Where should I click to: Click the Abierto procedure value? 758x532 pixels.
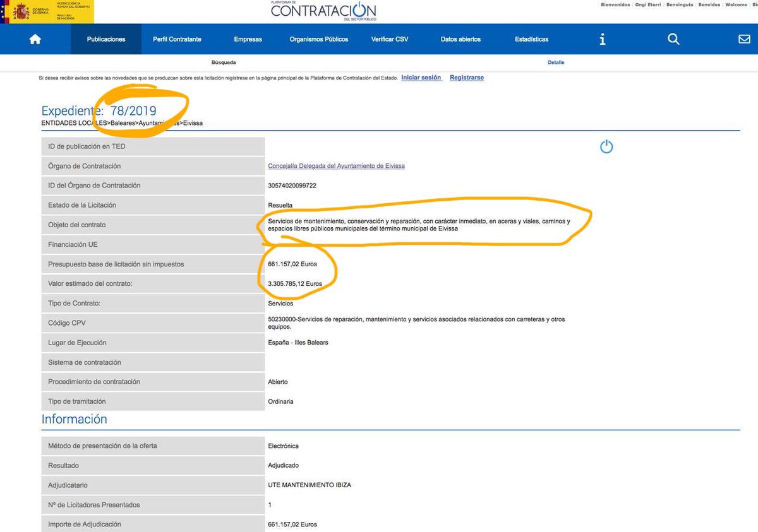point(278,382)
